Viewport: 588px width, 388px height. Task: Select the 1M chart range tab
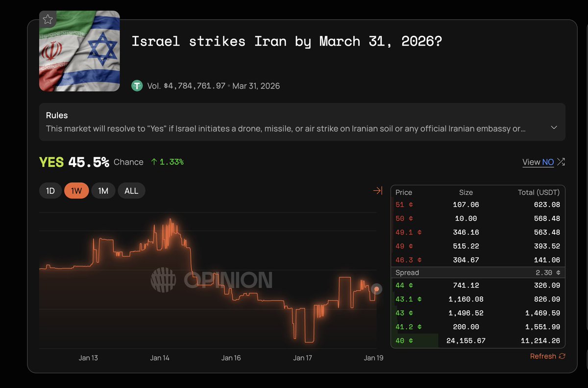[x=103, y=191]
